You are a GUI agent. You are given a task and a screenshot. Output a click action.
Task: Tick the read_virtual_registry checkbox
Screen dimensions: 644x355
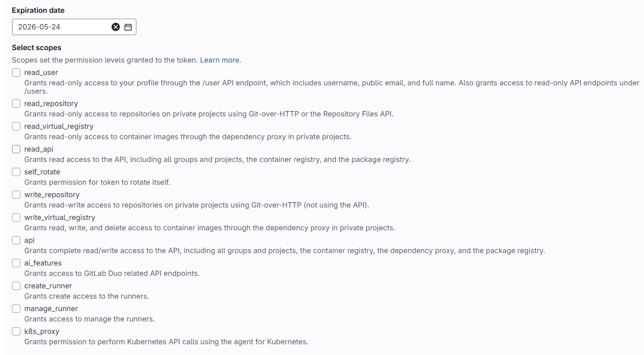coord(16,126)
